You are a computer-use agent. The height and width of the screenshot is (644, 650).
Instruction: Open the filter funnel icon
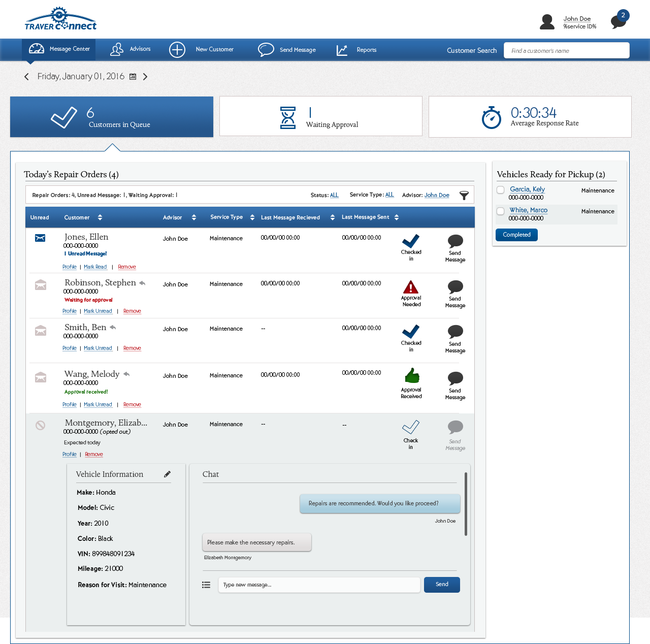pos(464,196)
